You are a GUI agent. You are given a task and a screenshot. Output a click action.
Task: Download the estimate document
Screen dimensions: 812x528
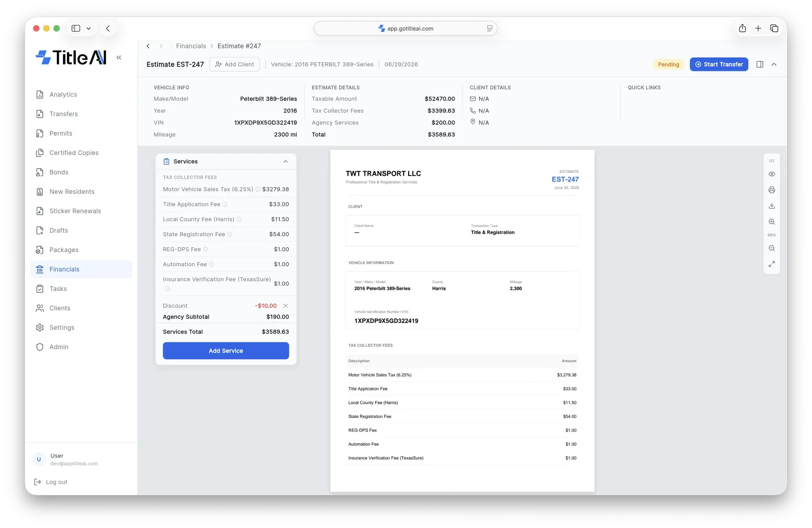(771, 206)
